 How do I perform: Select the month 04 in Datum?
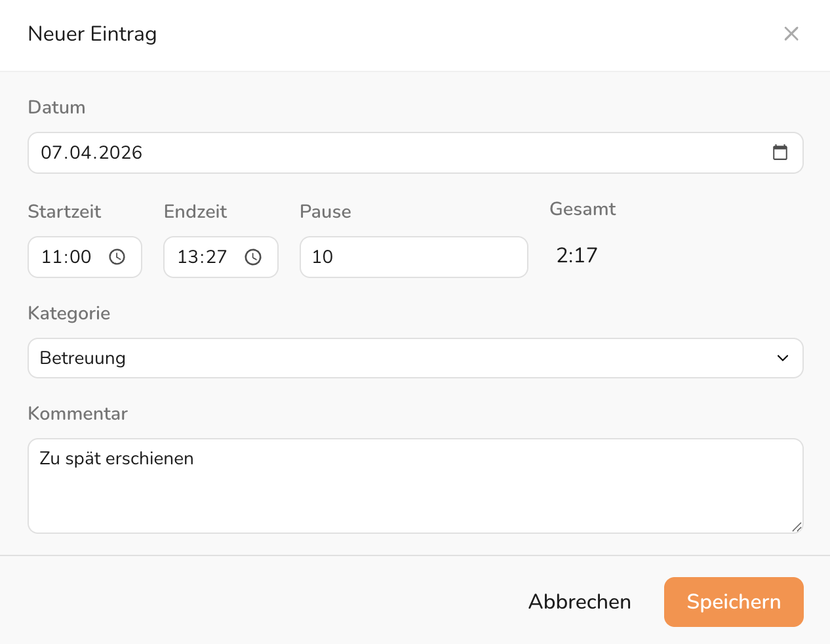pyautogui.click(x=80, y=153)
